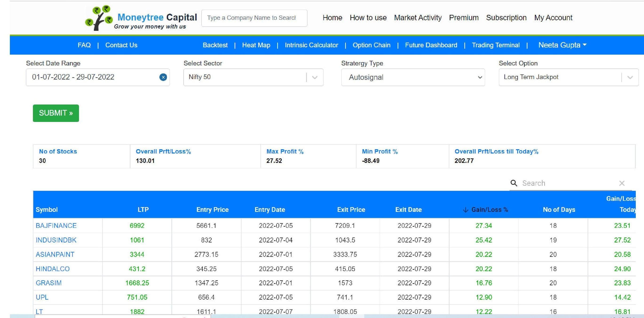Open My Account menu
The width and height of the screenshot is (644, 318).
tap(553, 18)
